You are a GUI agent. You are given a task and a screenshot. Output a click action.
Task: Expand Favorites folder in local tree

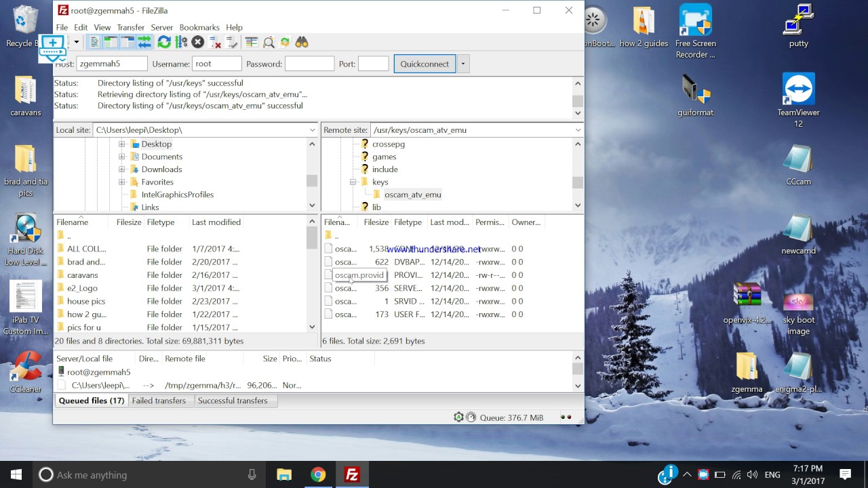(x=122, y=182)
